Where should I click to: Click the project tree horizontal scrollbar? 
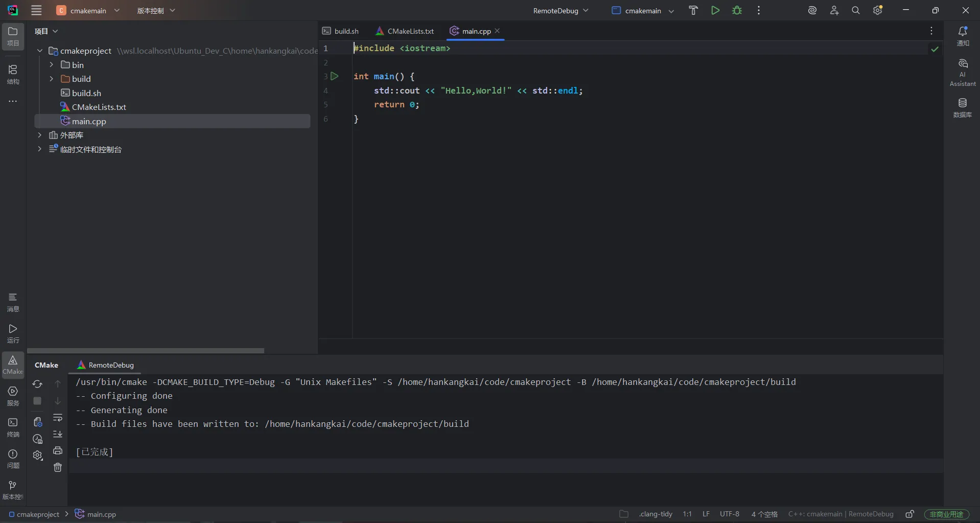coord(146,351)
